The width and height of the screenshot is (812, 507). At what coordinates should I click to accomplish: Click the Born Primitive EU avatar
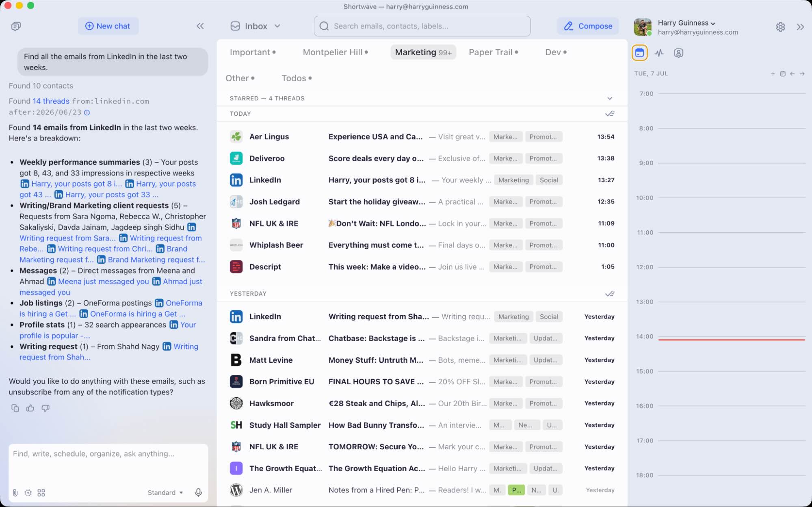tap(236, 382)
